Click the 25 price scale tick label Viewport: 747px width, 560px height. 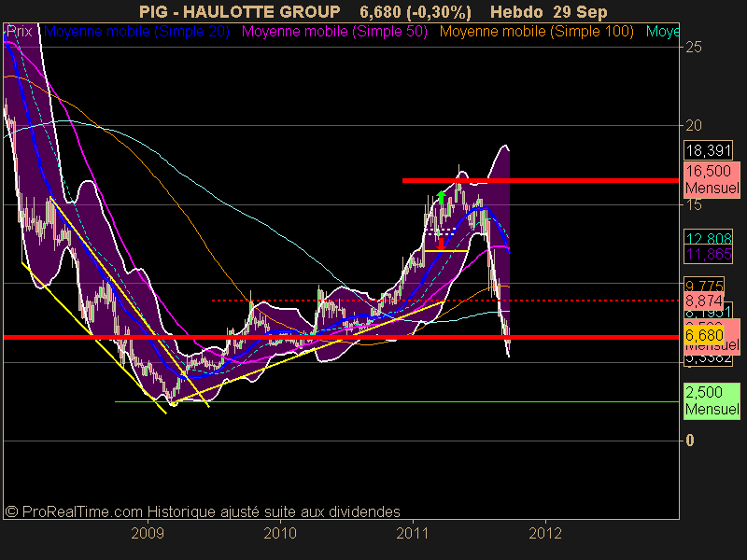[694, 48]
